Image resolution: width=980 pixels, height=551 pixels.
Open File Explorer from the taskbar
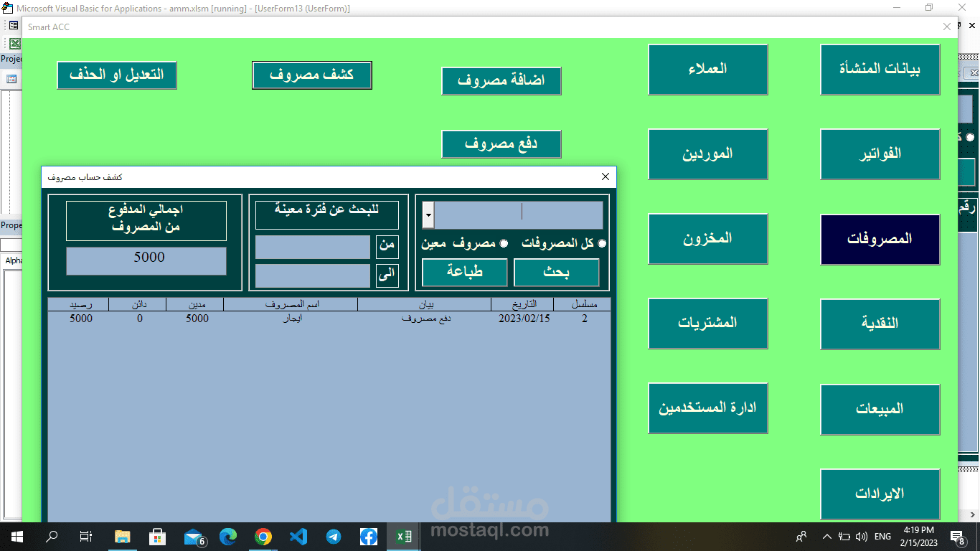coord(123,537)
